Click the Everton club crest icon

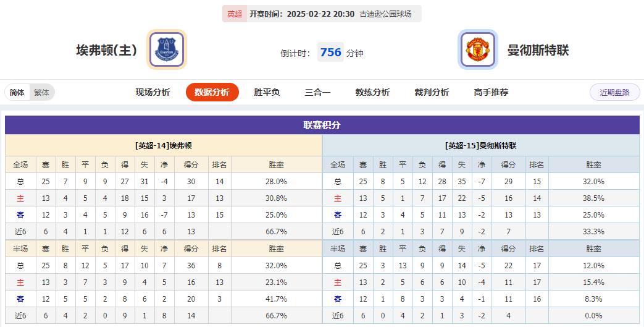(166, 49)
